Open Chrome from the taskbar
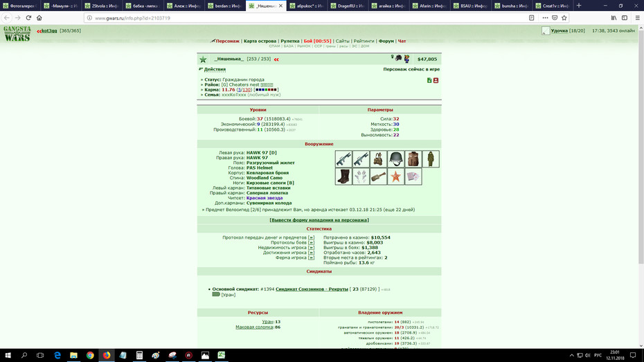Screen dimensions: 644x362 coord(90,355)
